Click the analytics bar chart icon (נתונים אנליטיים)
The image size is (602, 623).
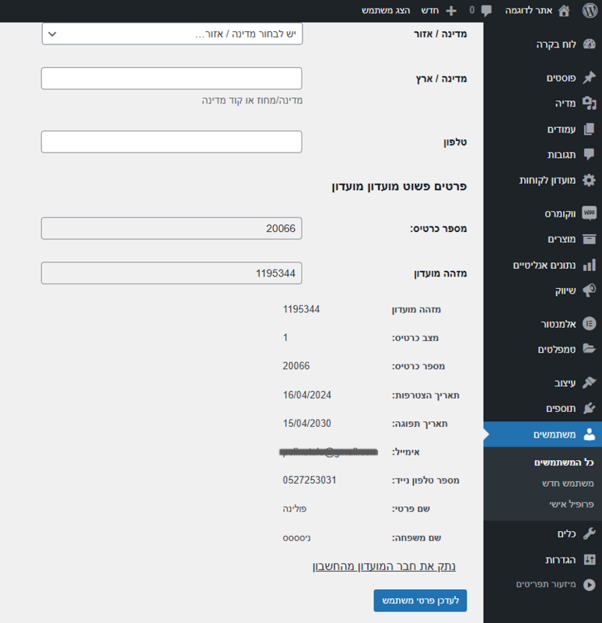589,265
